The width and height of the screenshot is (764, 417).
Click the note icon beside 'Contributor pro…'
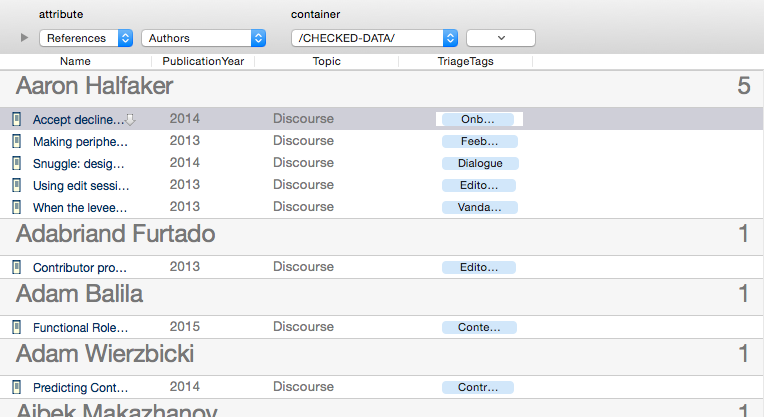pyautogui.click(x=16, y=267)
